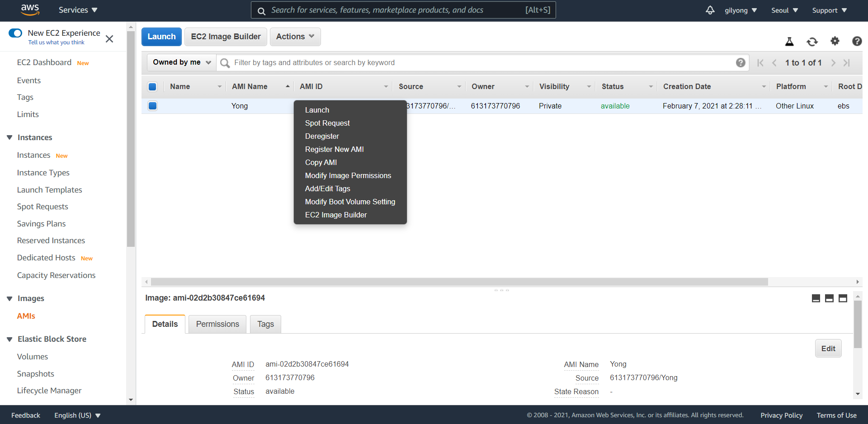Go to last page of results

[x=847, y=63]
